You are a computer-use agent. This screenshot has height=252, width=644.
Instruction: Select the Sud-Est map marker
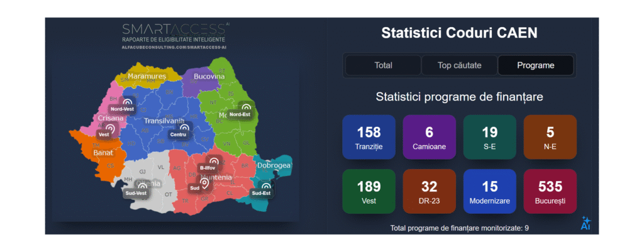[266, 187]
